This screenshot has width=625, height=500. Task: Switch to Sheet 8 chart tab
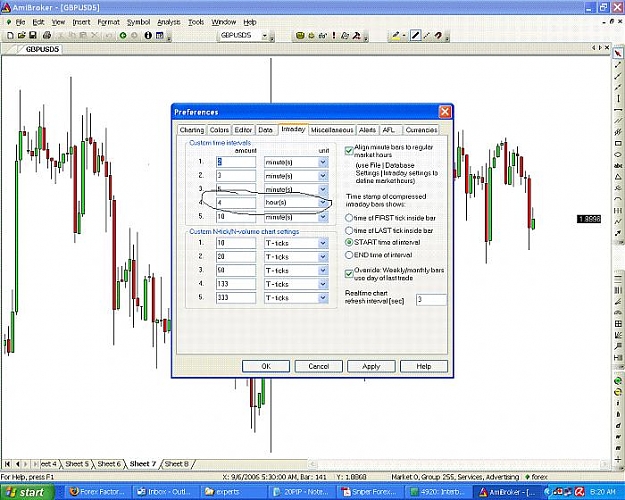(177, 464)
